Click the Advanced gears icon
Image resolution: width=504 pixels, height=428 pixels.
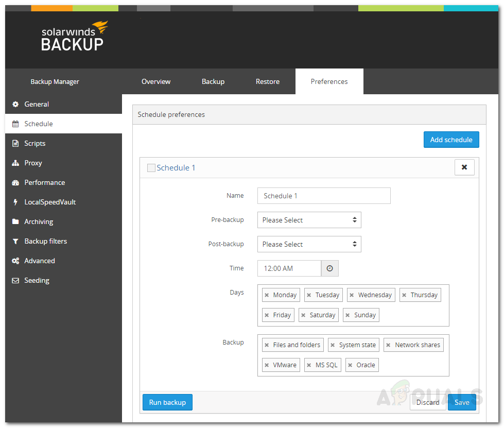point(15,261)
